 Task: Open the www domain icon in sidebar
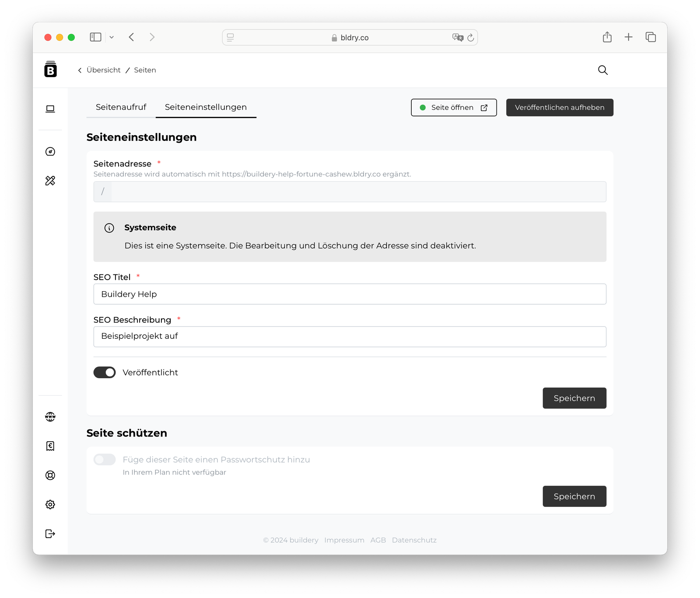50,417
